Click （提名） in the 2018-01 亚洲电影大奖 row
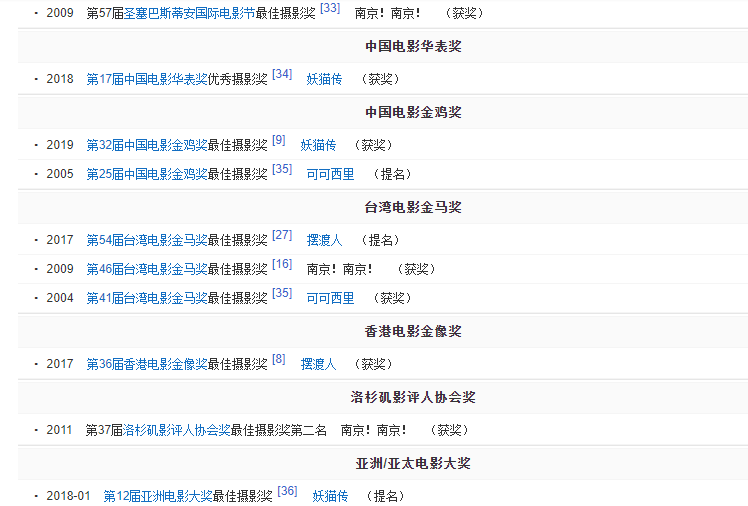 tap(385, 496)
